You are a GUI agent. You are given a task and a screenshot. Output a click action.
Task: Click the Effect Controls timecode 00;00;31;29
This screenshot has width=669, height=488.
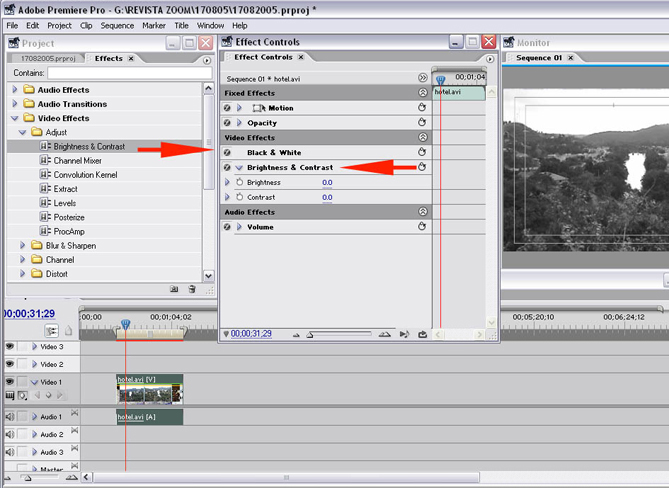(251, 334)
